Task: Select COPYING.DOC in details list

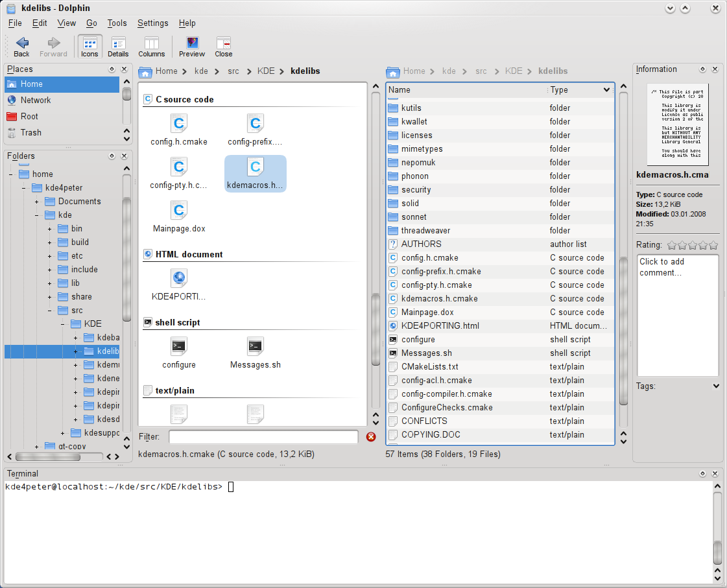Action: tap(500, 434)
